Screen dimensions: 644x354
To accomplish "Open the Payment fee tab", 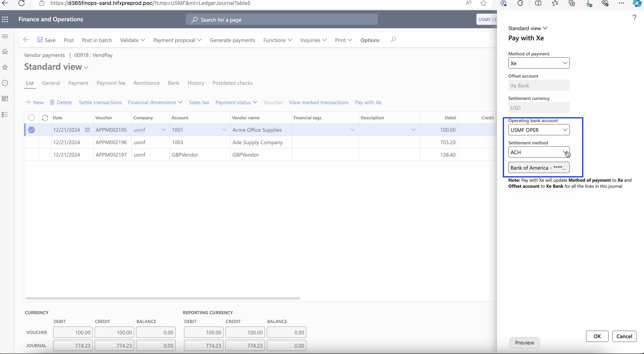I will coord(111,83).
